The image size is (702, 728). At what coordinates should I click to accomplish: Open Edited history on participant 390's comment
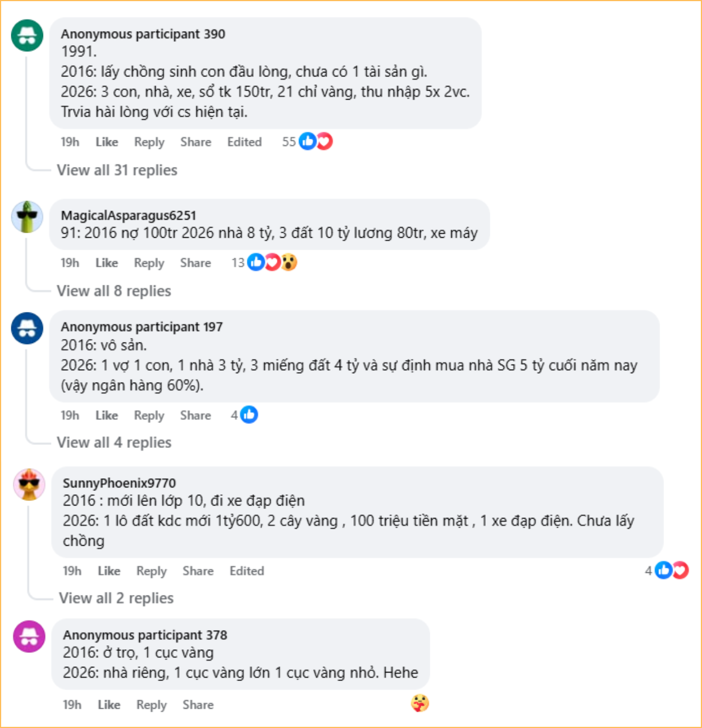coord(245,142)
